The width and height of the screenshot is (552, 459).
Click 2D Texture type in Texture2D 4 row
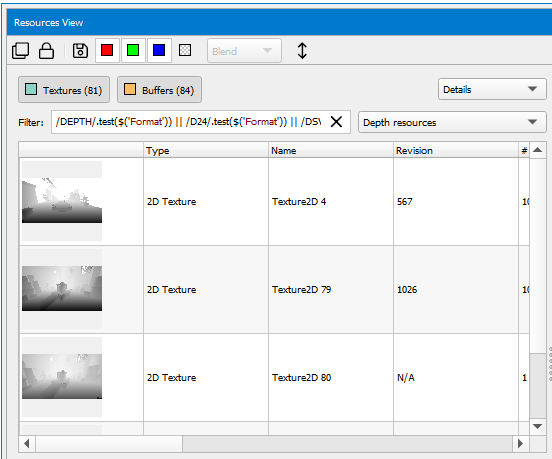(171, 202)
